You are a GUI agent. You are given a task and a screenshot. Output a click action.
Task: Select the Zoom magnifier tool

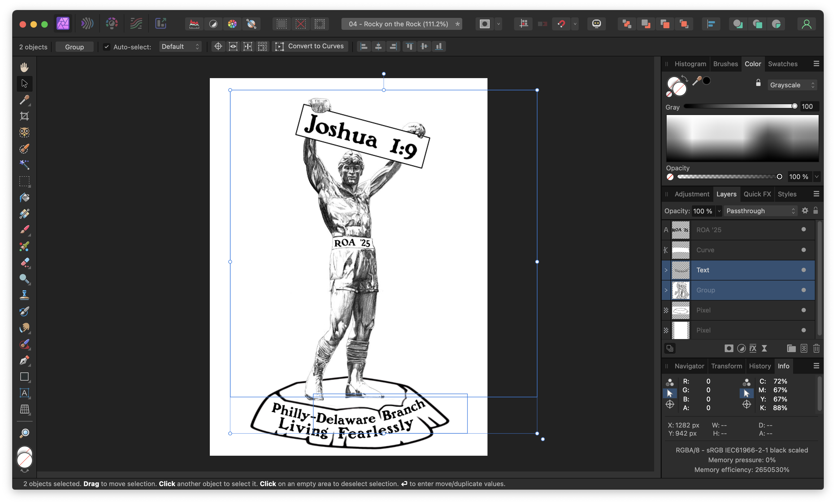(24, 433)
